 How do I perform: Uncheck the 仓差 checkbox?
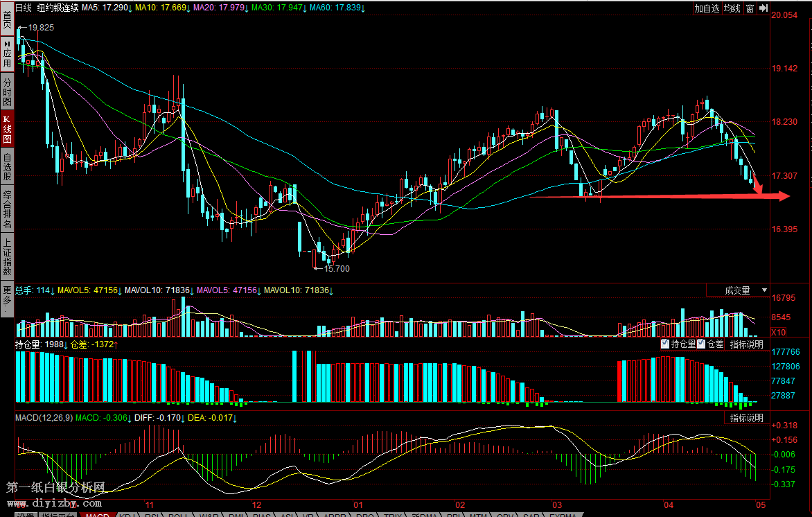(701, 344)
